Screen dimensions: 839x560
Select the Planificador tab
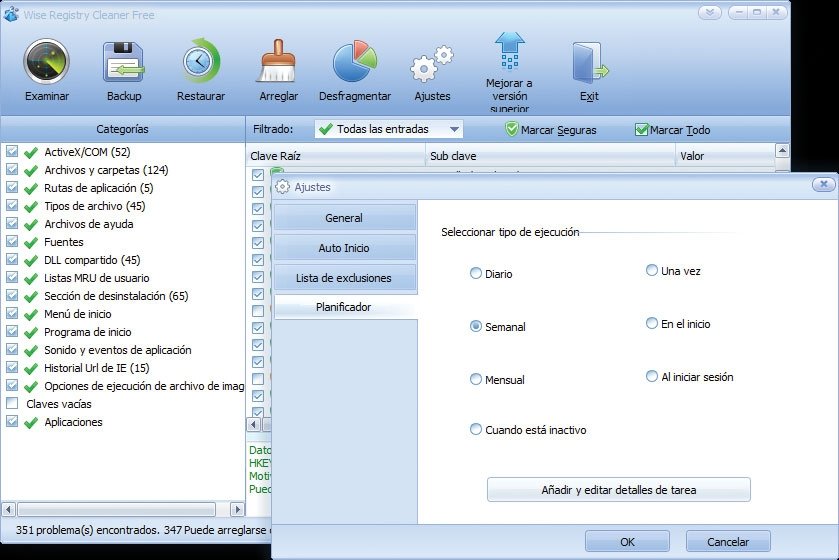(x=344, y=307)
